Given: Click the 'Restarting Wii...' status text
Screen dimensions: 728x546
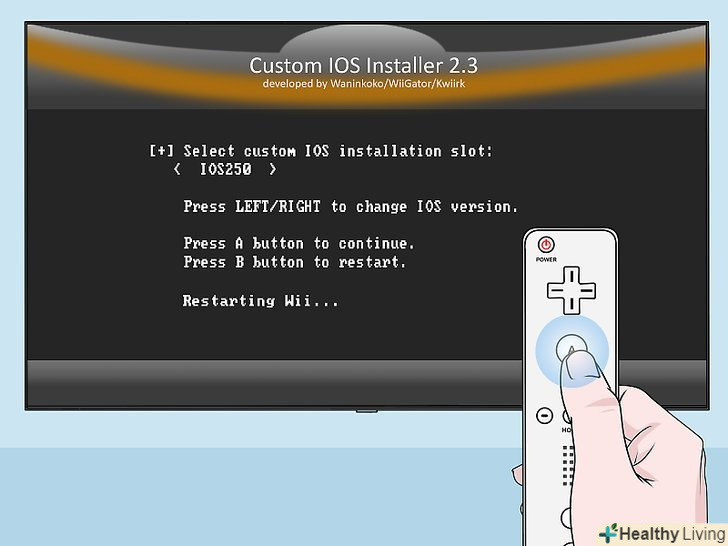Looking at the screenshot, I should (x=260, y=301).
